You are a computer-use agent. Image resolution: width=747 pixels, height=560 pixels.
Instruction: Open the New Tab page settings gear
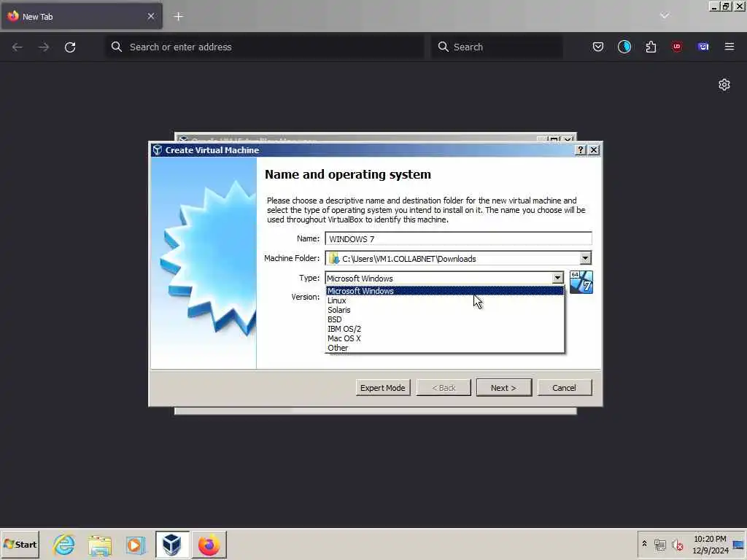724,85
